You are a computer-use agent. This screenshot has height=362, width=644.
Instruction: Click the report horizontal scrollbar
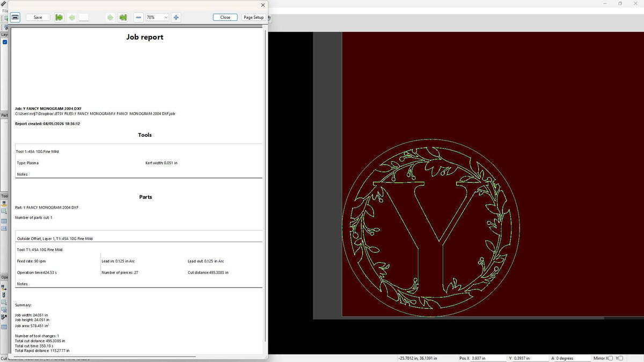(x=105, y=356)
